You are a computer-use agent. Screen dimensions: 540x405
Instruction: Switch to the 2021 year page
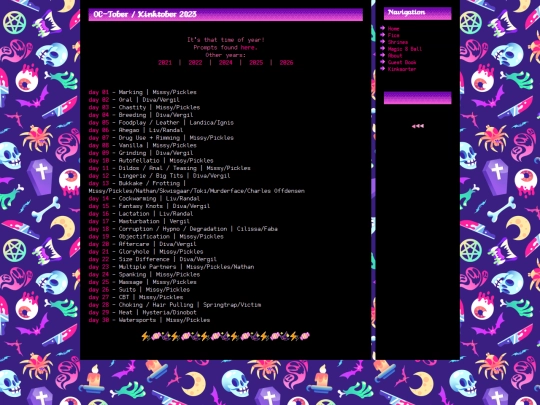(x=165, y=62)
